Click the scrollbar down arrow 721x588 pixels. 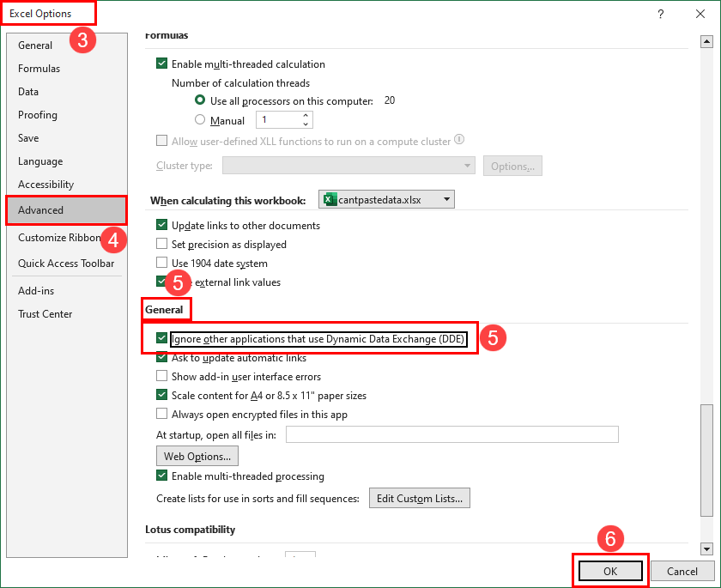[706, 549]
